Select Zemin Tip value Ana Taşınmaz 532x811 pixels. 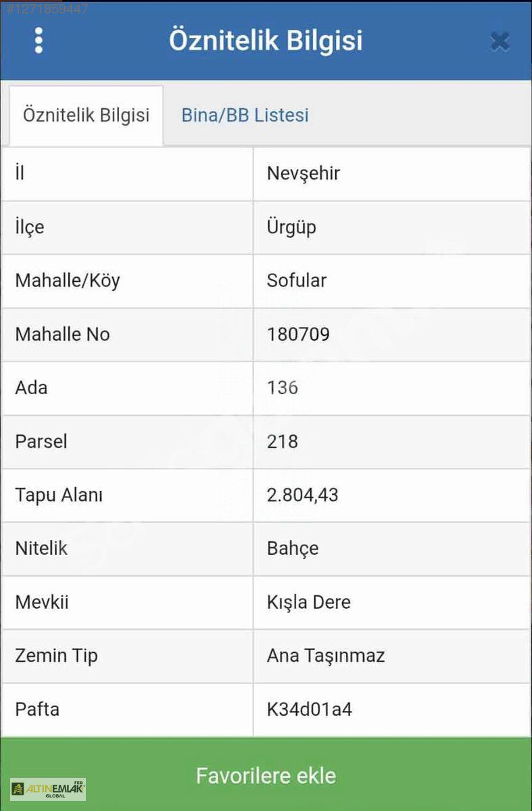coord(325,656)
